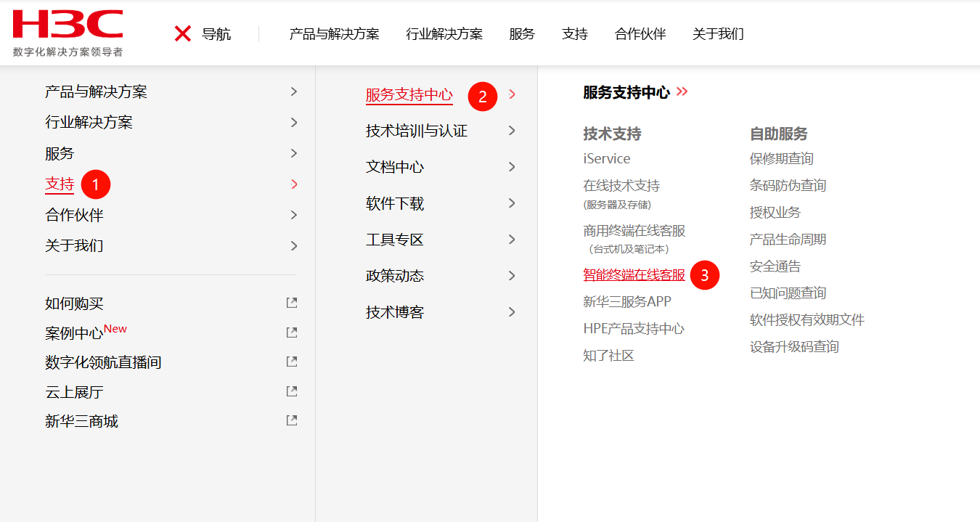Open external link icon beside 案例中心
Screen dimensions: 980x522
tap(292, 333)
